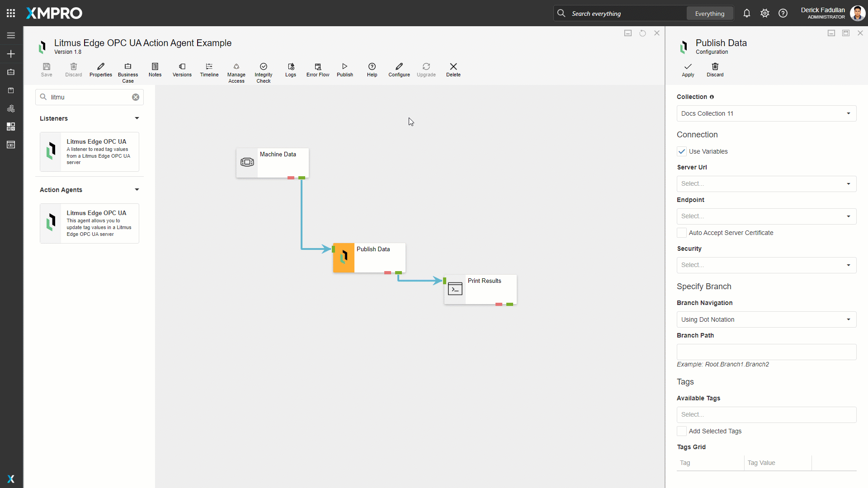Open the Collection dropdown
868x488 pixels.
pyautogui.click(x=766, y=113)
